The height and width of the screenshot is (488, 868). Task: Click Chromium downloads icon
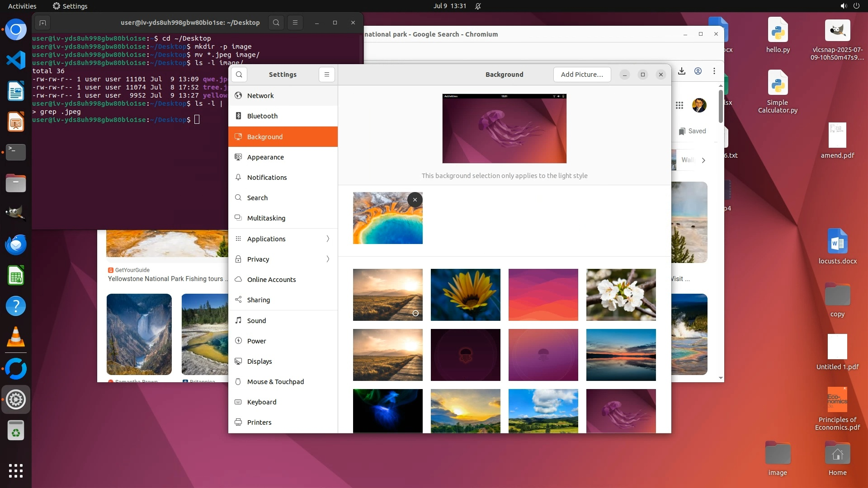tap(682, 71)
